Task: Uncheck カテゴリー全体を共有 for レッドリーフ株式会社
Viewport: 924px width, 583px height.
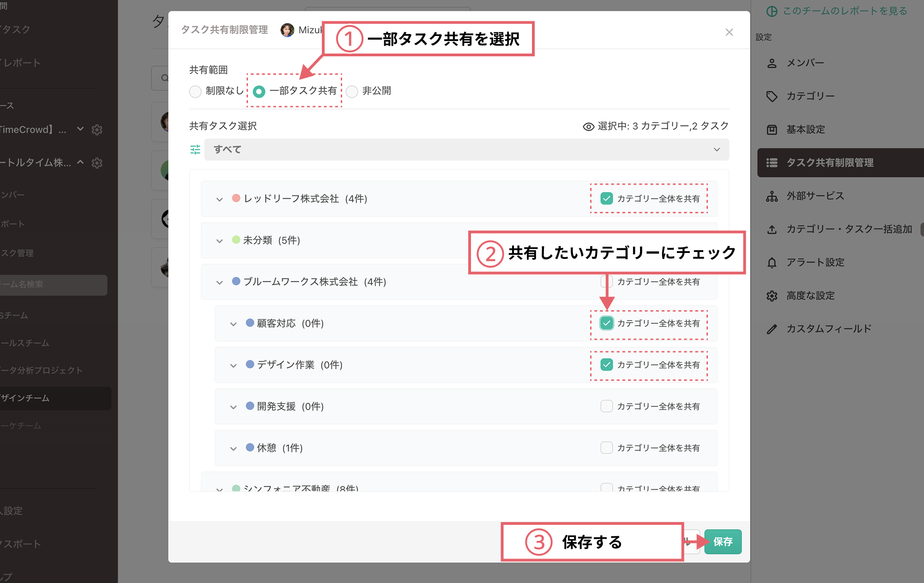Action: click(606, 198)
